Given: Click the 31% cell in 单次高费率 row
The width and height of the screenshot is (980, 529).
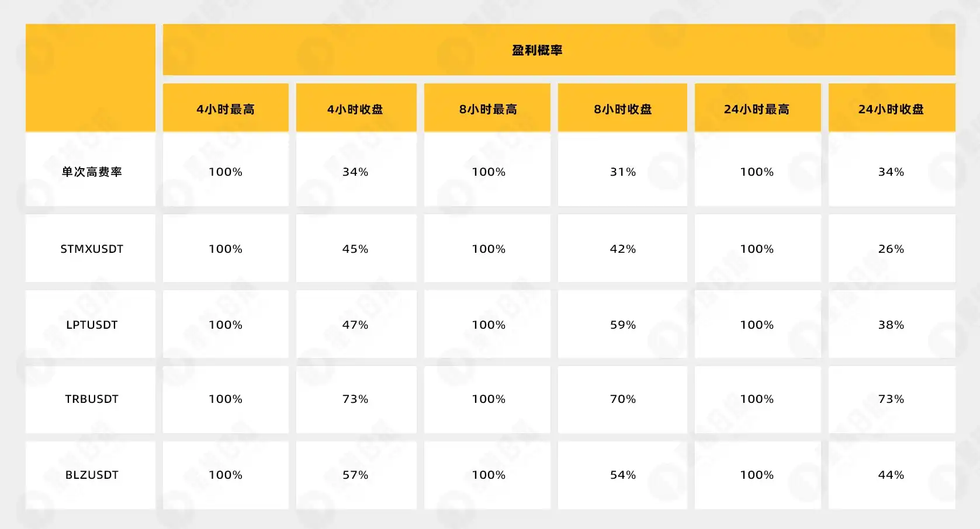Looking at the screenshot, I should (x=623, y=172).
